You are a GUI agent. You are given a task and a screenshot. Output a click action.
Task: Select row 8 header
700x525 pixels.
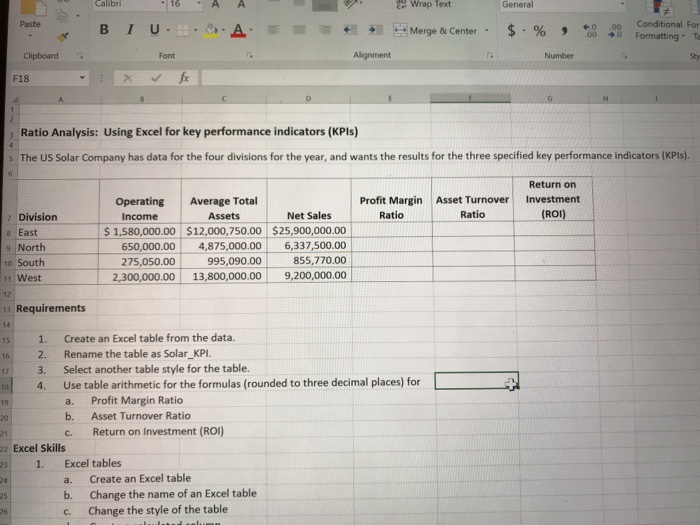pyautogui.click(x=9, y=233)
